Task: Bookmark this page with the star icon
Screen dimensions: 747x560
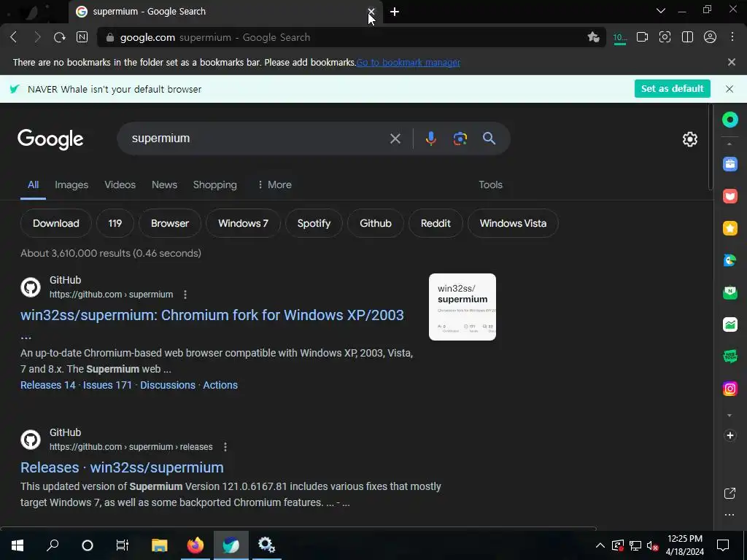Action: point(593,37)
